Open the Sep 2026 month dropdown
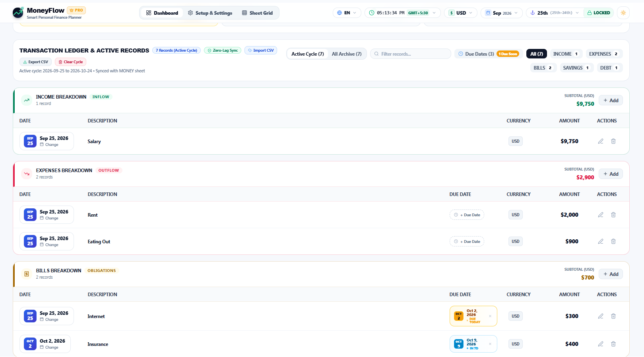Image resolution: width=644 pixels, height=357 pixels. [502, 13]
